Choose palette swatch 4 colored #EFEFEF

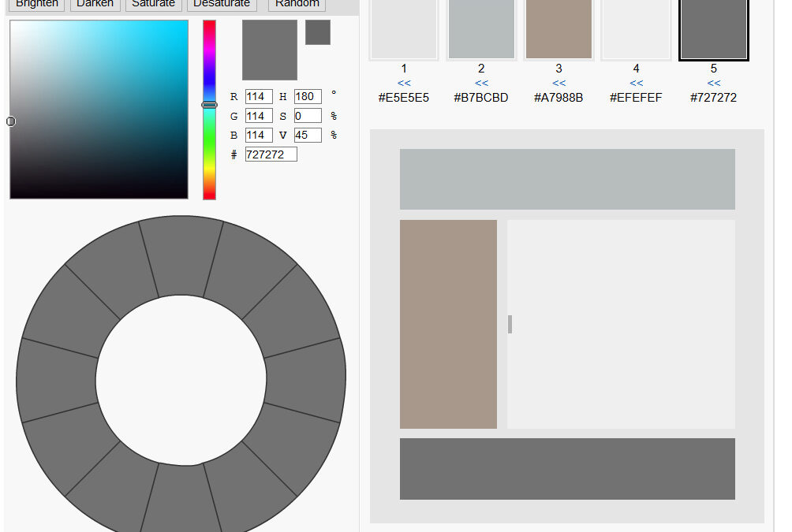coord(636,28)
